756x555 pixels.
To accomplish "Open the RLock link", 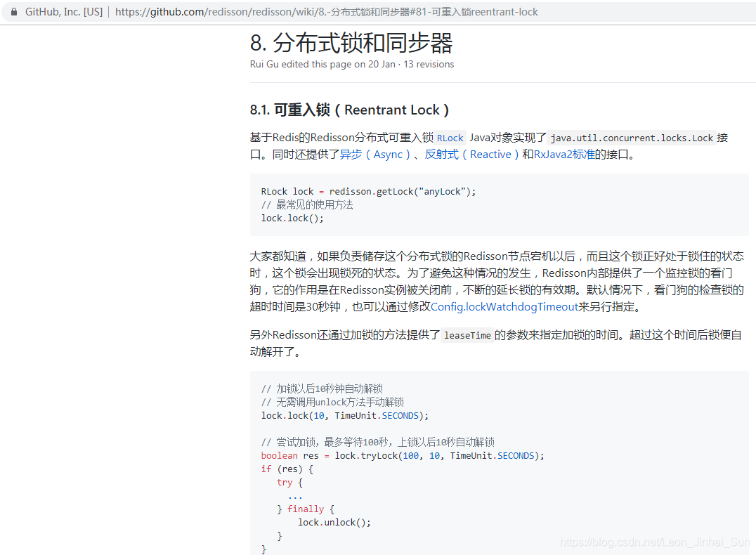I will (x=450, y=138).
